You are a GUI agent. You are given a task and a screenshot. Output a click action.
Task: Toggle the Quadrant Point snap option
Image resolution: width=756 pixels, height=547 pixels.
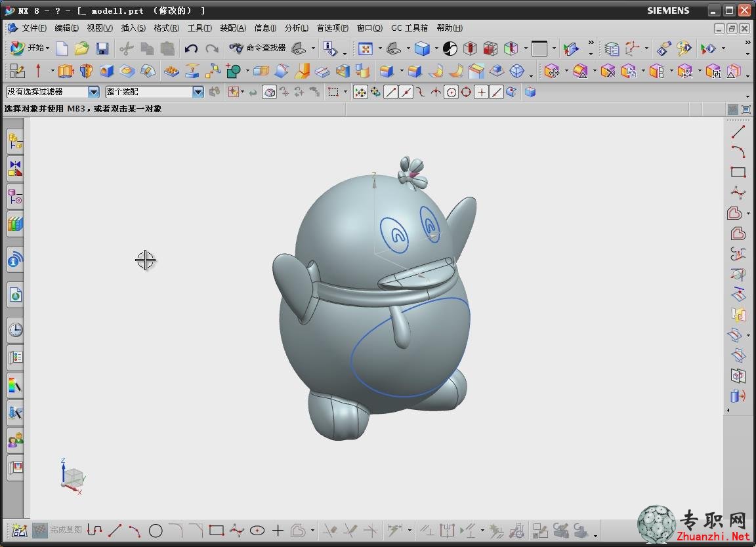[466, 92]
